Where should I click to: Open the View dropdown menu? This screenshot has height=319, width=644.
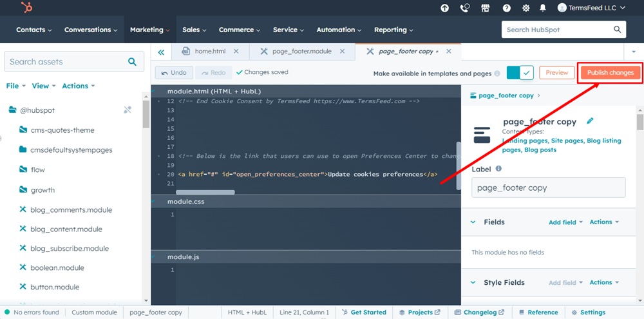point(44,86)
